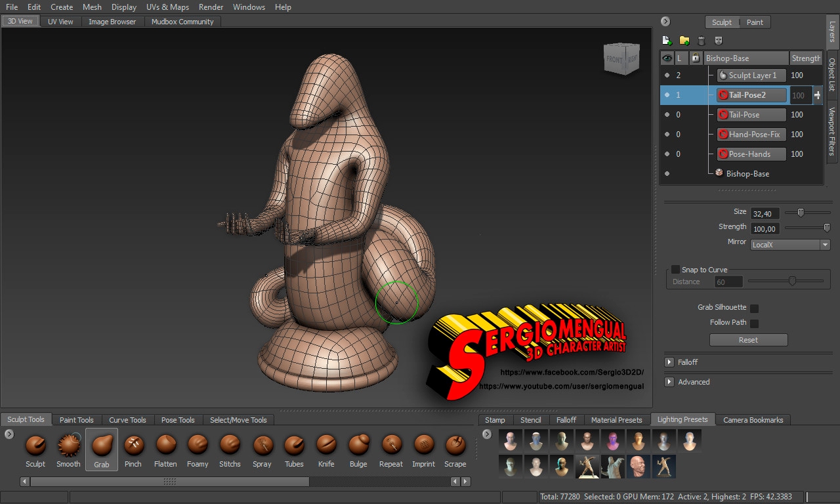Expand the Falloff section

(x=669, y=362)
